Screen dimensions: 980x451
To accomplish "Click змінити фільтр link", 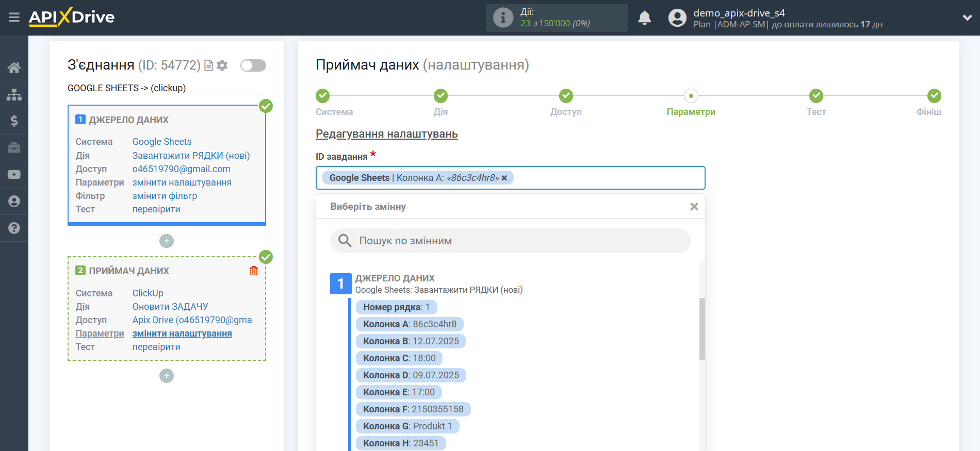I will pos(165,196).
